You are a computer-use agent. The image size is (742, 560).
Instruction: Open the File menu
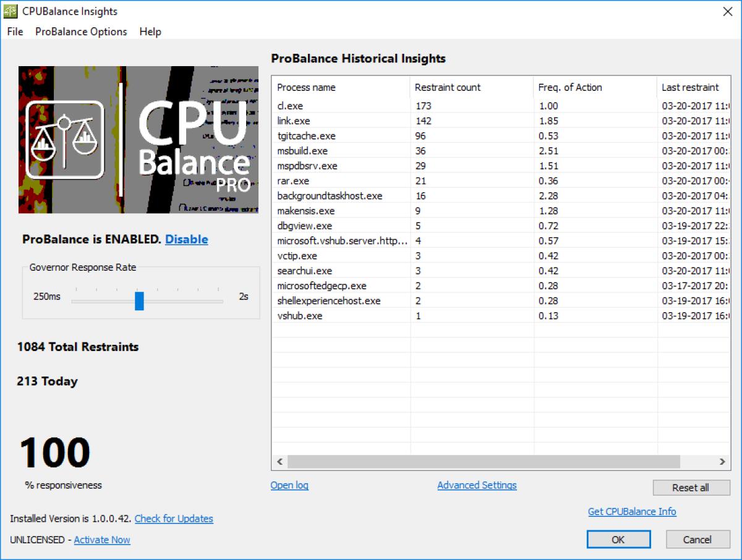14,32
